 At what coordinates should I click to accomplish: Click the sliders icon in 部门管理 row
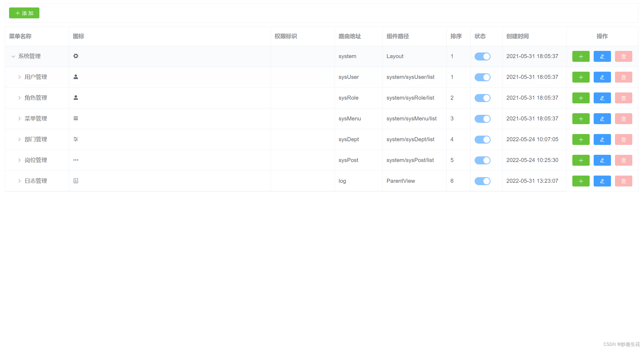[76, 139]
